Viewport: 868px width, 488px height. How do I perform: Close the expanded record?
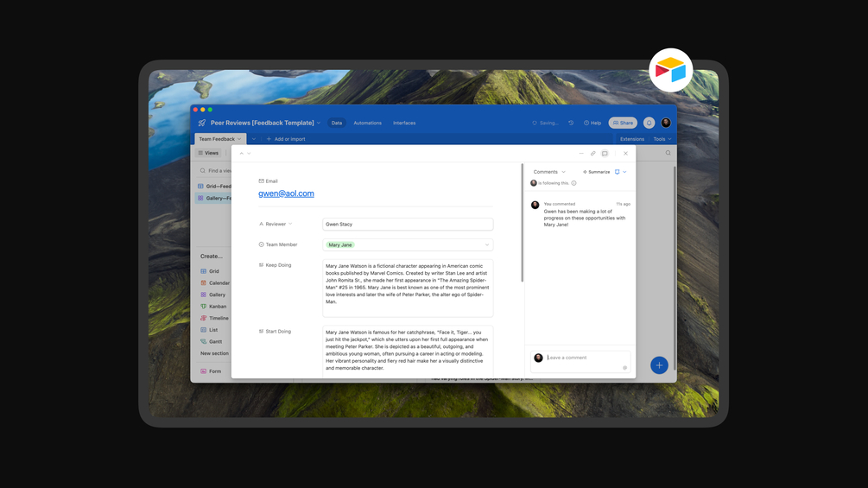coord(625,153)
